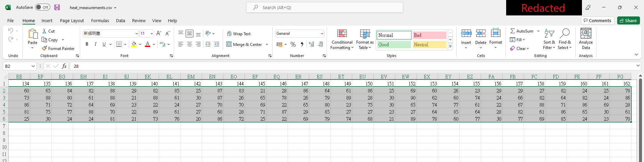Image resolution: width=644 pixels, height=162 pixels.
Task: Click in the formula bar showing 28
Action: pyautogui.click(x=352, y=66)
